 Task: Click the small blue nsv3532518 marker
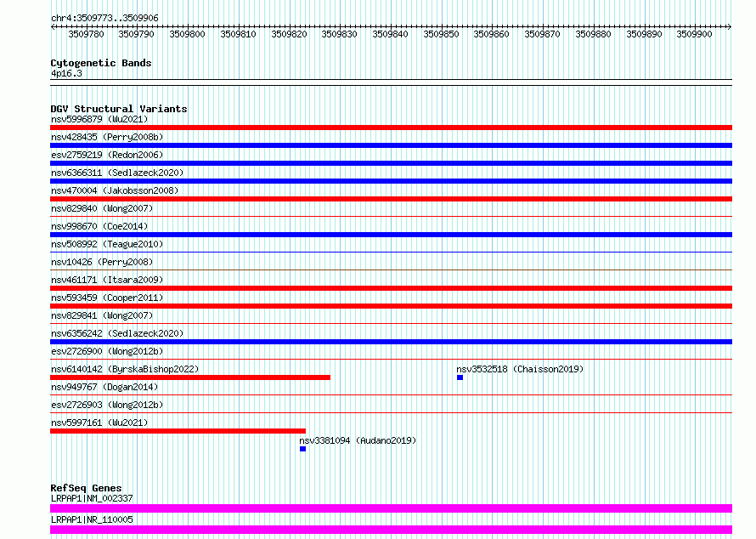tap(460, 377)
